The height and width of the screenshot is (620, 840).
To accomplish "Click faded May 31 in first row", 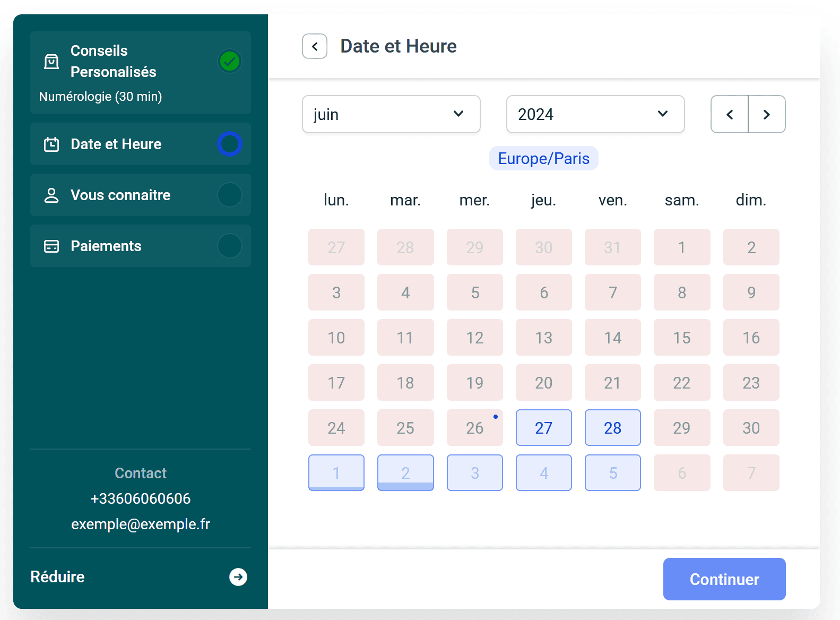I will tap(613, 247).
